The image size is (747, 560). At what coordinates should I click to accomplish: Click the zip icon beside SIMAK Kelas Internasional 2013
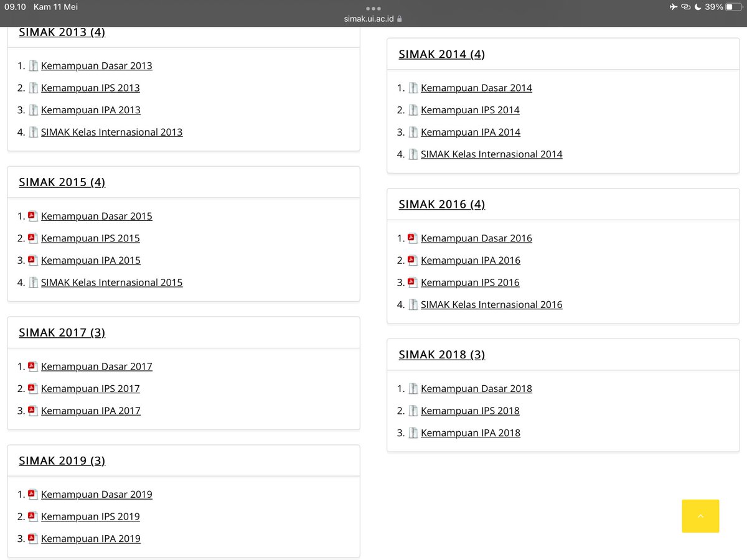pyautogui.click(x=34, y=132)
